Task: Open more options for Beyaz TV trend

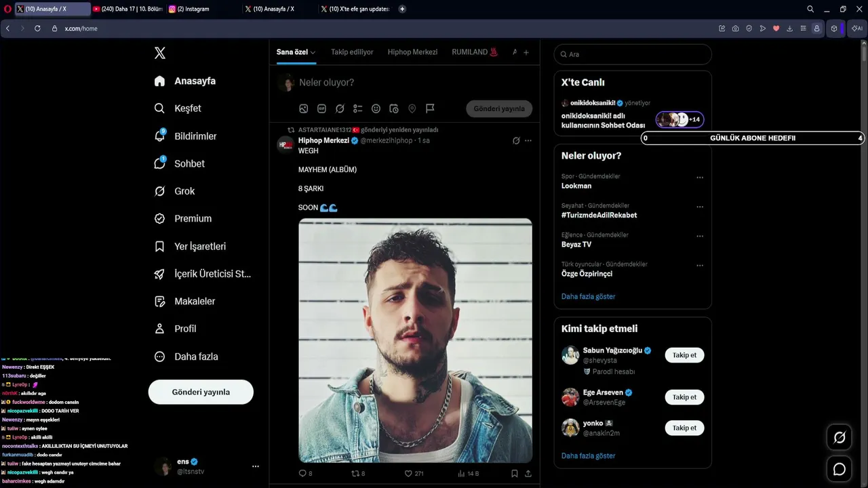Action: pyautogui.click(x=700, y=236)
